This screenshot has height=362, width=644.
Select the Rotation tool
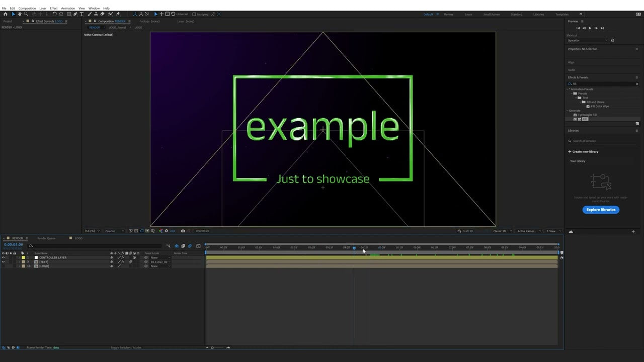tap(55, 14)
